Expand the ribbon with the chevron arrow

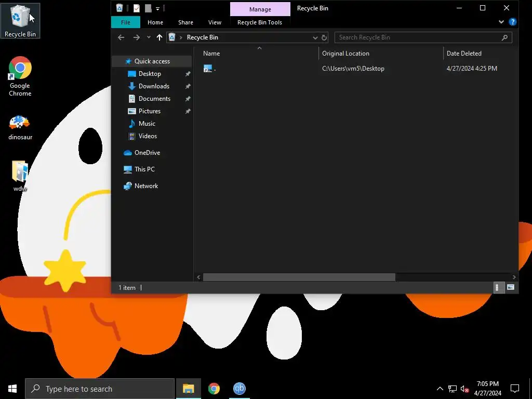501,22
